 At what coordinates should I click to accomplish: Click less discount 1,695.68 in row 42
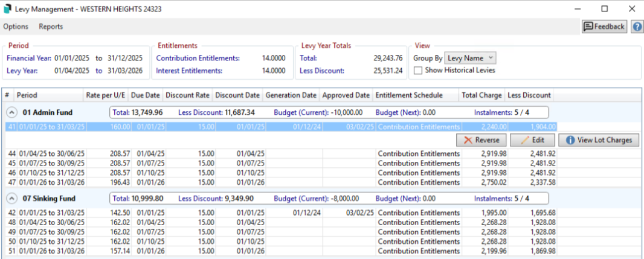pos(542,213)
